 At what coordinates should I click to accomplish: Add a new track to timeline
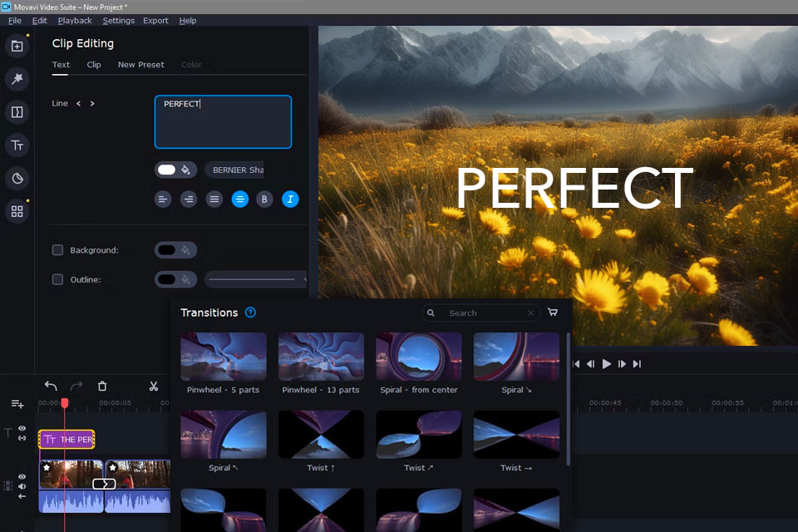click(x=17, y=404)
